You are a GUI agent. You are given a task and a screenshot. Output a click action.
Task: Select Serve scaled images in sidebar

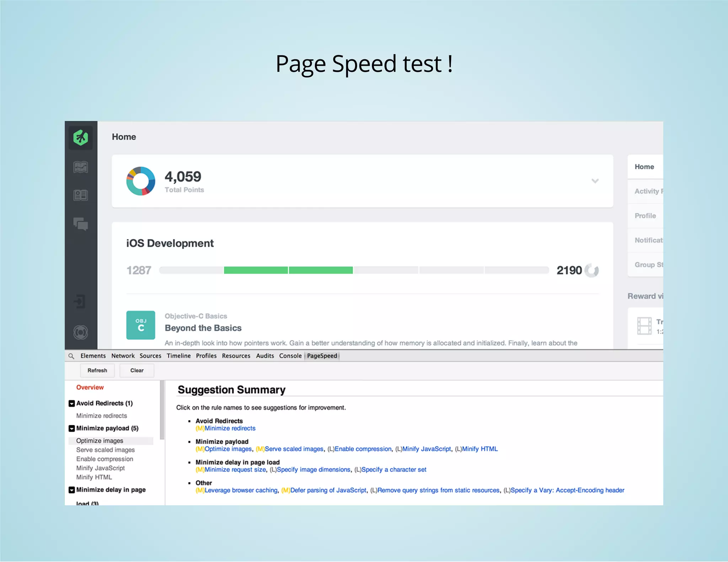point(106,450)
